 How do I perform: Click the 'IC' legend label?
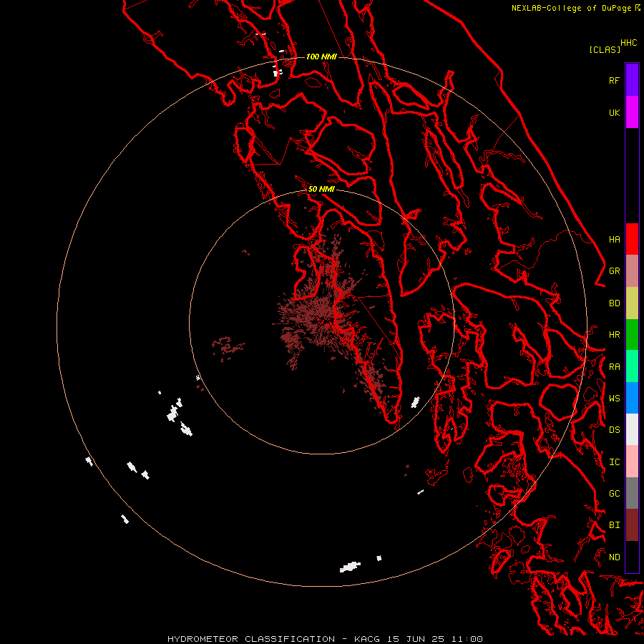point(614,462)
